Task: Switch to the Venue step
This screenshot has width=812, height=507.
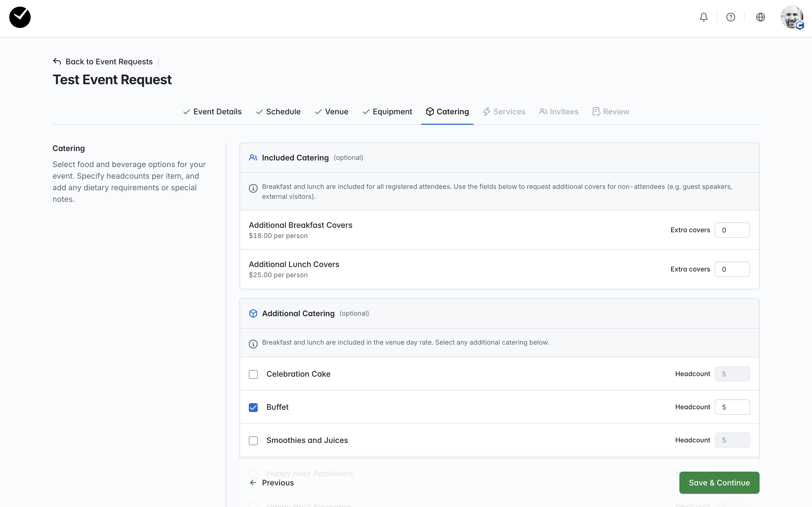Action: coord(331,112)
